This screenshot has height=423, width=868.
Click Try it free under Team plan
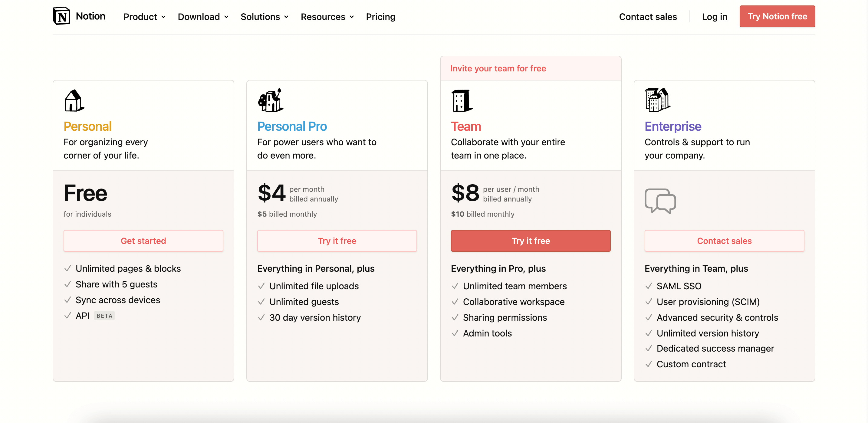click(x=530, y=241)
